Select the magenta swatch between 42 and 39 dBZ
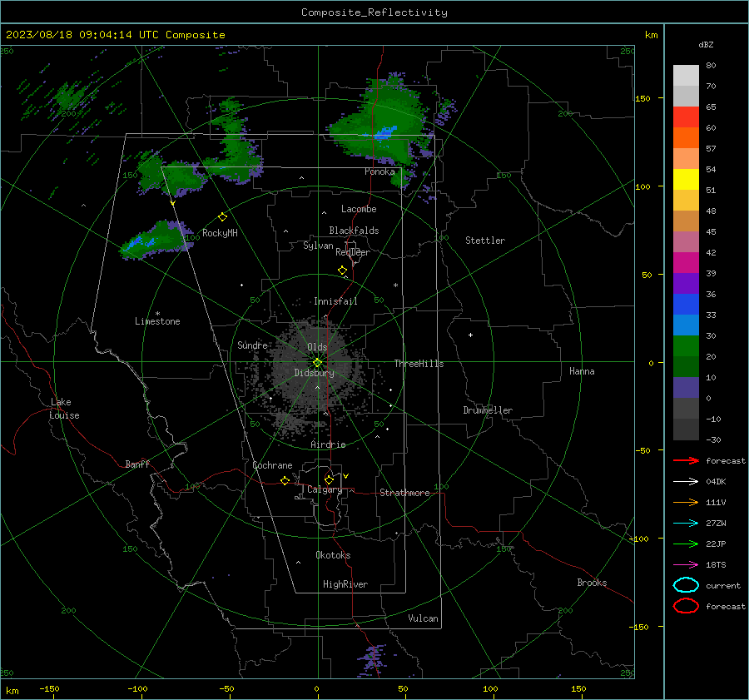This screenshot has width=749, height=700. click(x=686, y=263)
